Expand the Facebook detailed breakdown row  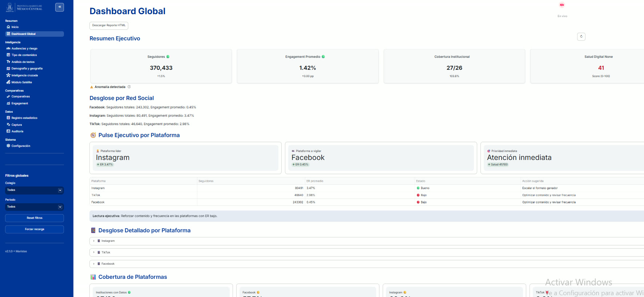point(367,264)
